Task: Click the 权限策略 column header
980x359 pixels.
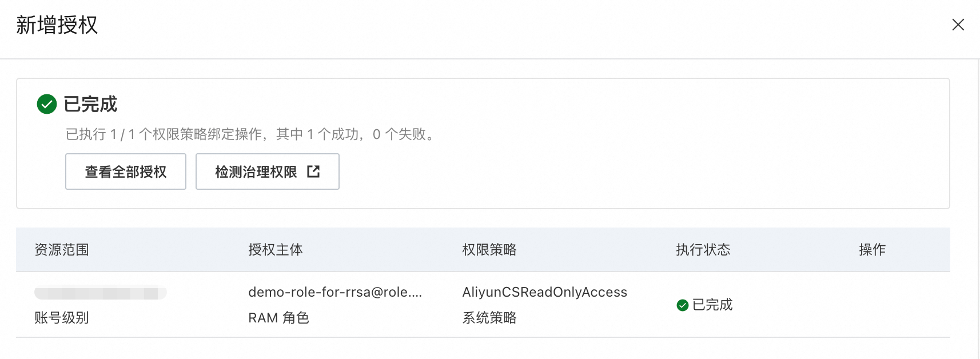Action: click(x=489, y=250)
